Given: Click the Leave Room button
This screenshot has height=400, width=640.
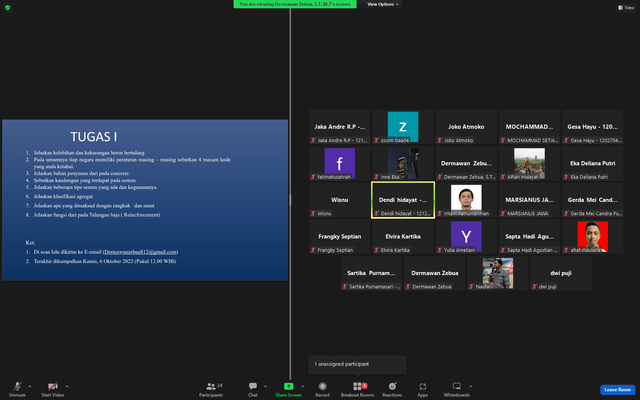Looking at the screenshot, I should click(x=618, y=389).
